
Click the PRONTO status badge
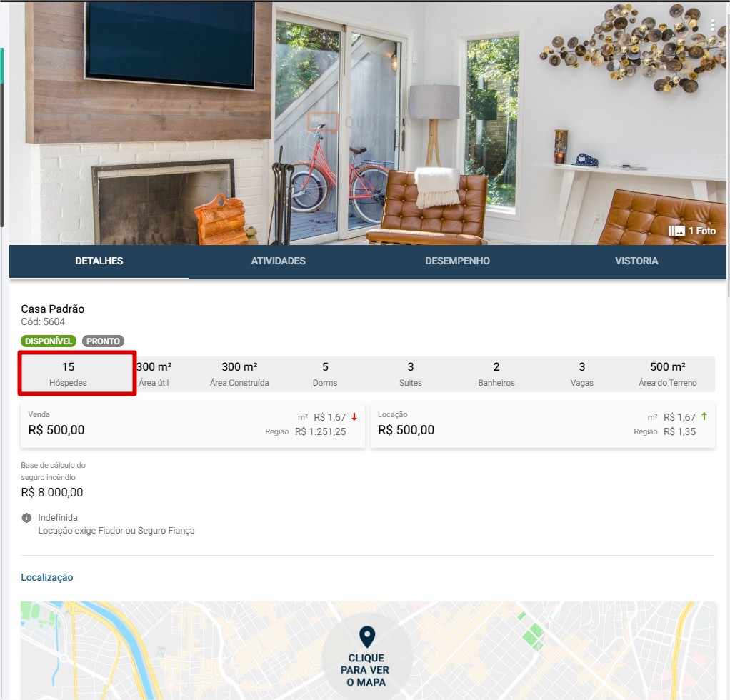pos(103,341)
